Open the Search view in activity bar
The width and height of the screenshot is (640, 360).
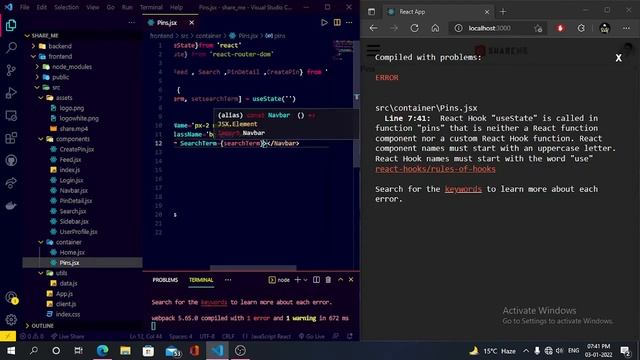[x=11, y=47]
